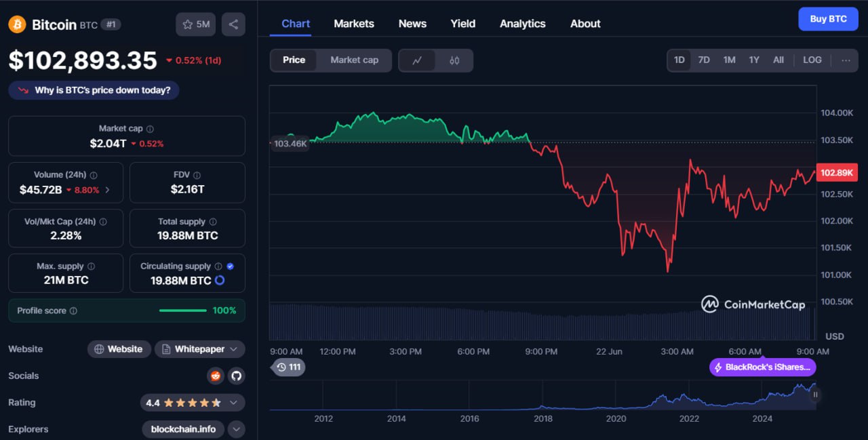
Task: Expand the Rating 4.4 dropdown
Action: tap(233, 403)
